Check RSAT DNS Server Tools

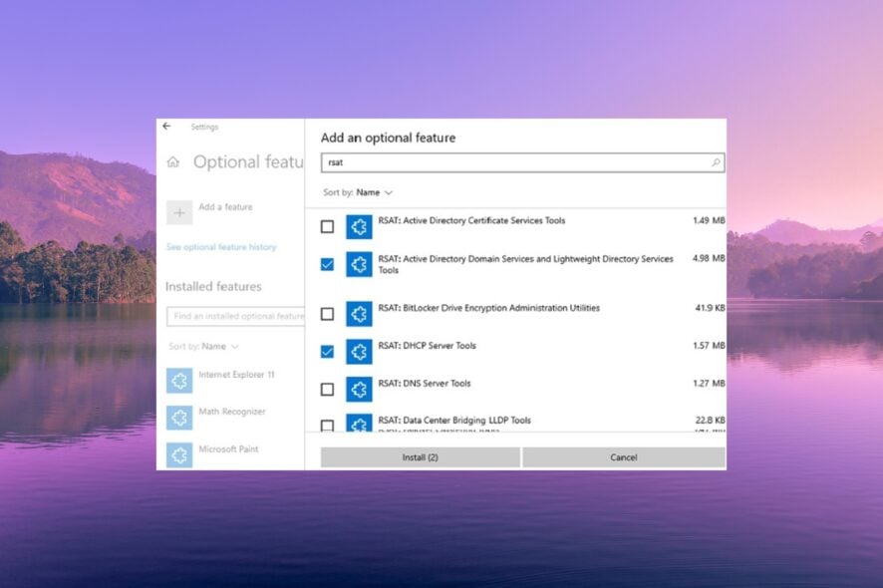pyautogui.click(x=327, y=390)
